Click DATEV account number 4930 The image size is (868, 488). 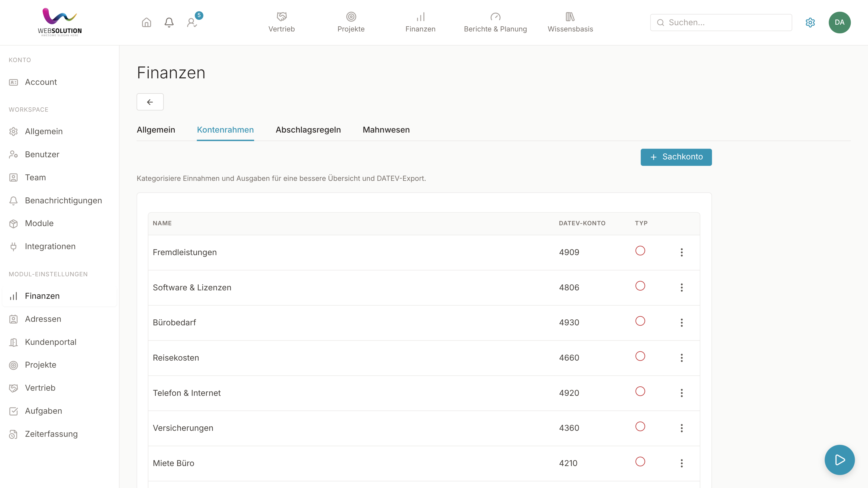(569, 323)
